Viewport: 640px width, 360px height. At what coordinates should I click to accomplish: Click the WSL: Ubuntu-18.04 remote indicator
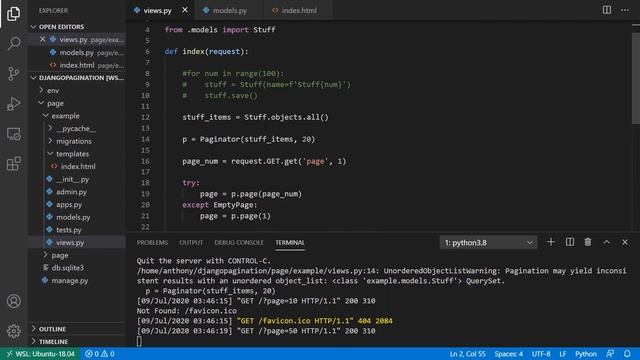click(x=40, y=354)
